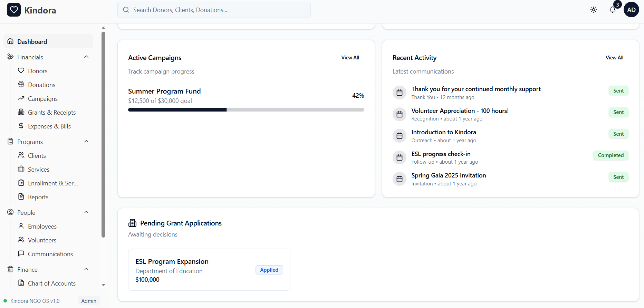Image resolution: width=644 pixels, height=308 pixels.
Task: Click the sidebar scrollbar down arrow
Action: [x=103, y=285]
